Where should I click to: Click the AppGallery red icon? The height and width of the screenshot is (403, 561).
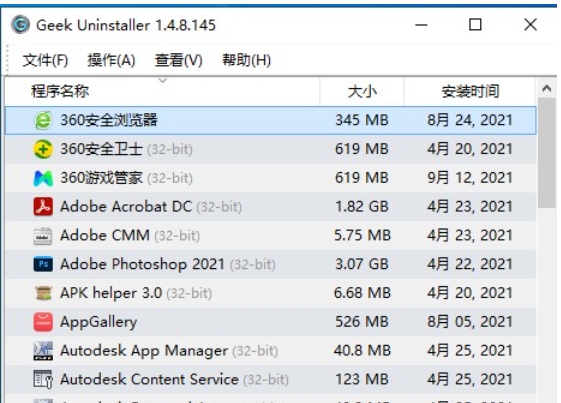tap(43, 322)
